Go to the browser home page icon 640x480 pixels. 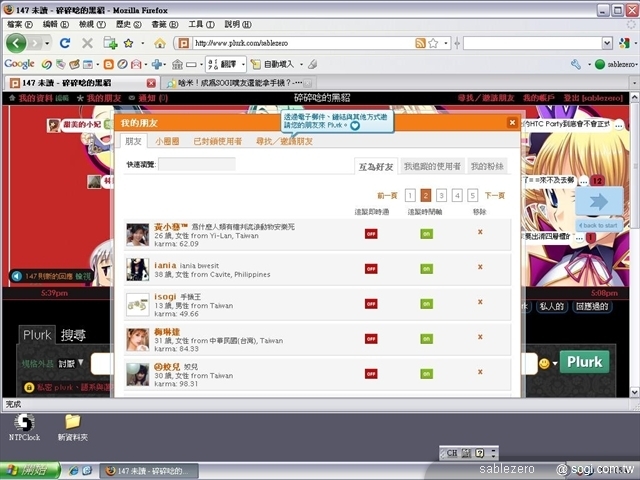point(159,43)
